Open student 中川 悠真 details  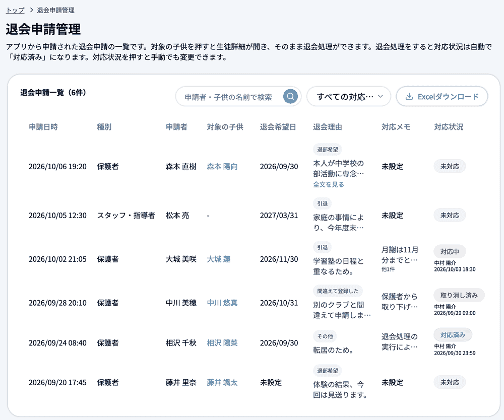tap(222, 303)
